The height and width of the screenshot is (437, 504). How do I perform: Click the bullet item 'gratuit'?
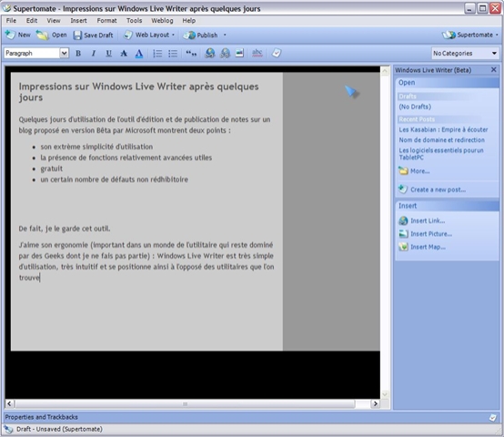pyautogui.click(x=52, y=168)
